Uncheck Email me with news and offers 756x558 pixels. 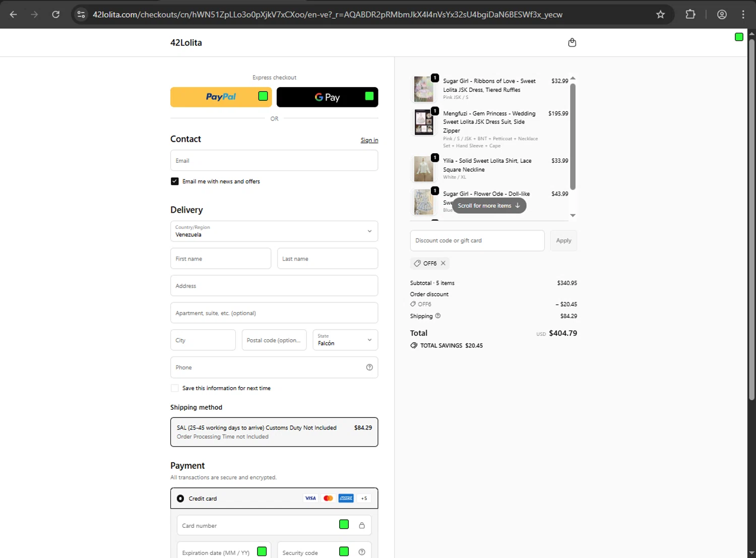[x=174, y=181]
